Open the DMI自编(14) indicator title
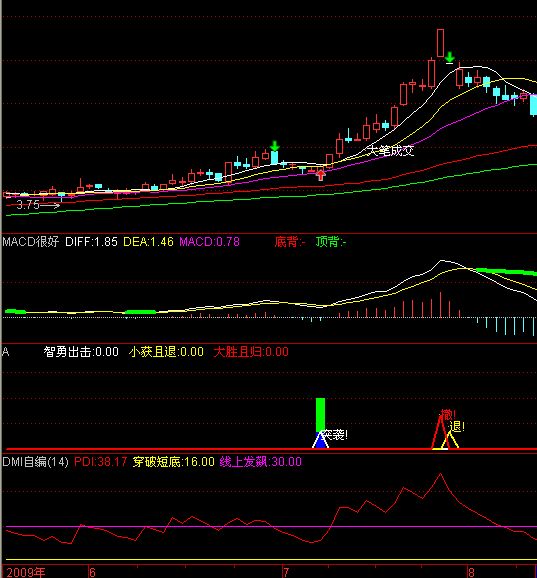Screen dimensions: 537x578 tap(35, 462)
